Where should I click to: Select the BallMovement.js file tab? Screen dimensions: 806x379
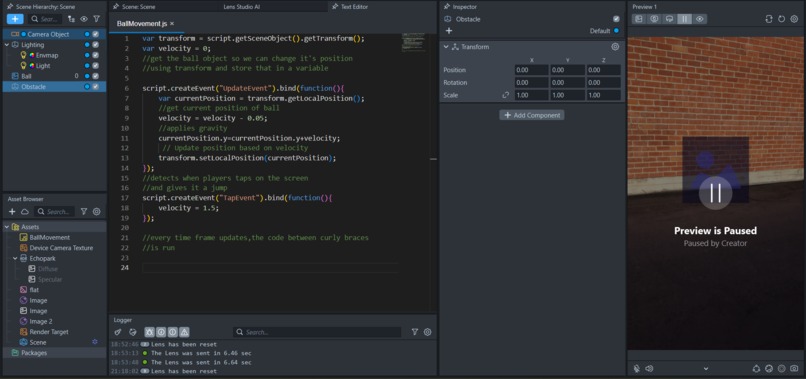(x=142, y=24)
